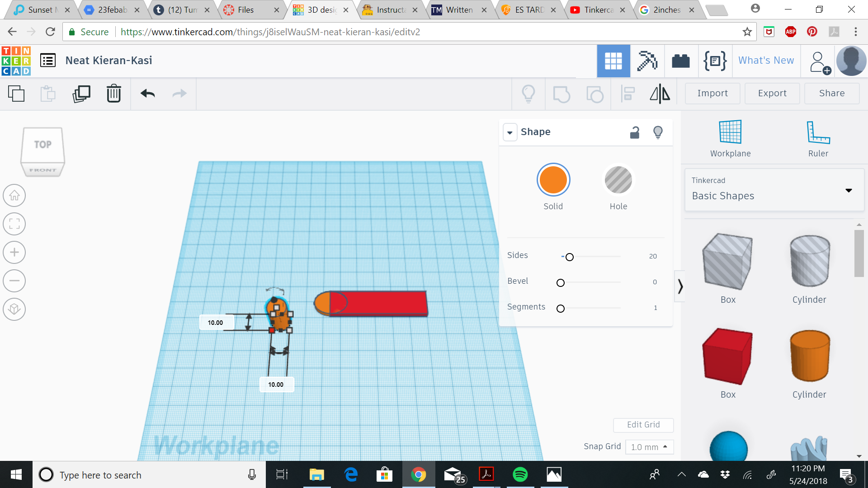
Task: Select the Ruler tool
Action: point(818,136)
